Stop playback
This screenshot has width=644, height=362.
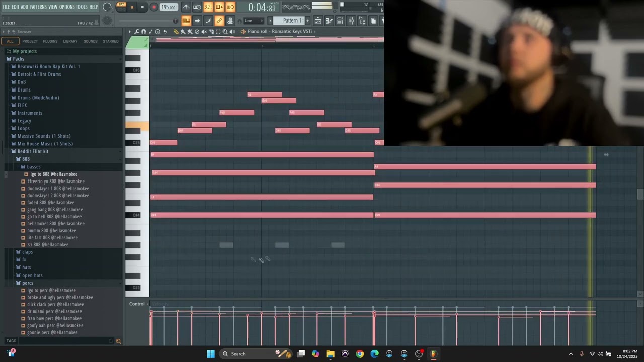[142, 7]
